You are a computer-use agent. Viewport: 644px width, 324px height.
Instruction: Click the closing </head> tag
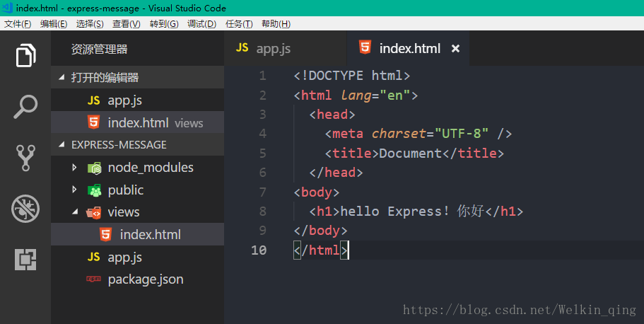336,173
